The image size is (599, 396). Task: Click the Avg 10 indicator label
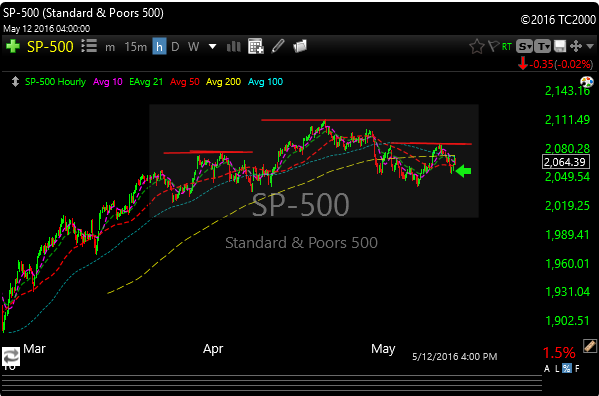pos(108,82)
